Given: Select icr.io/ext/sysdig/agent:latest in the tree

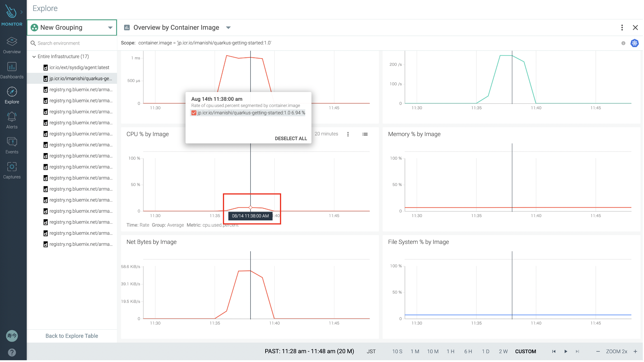Looking at the screenshot, I should 79,68.
